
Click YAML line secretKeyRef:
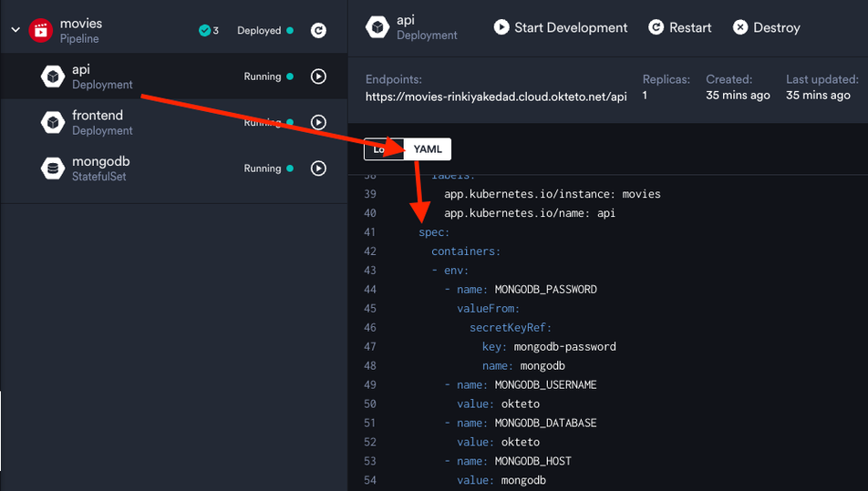click(x=511, y=327)
